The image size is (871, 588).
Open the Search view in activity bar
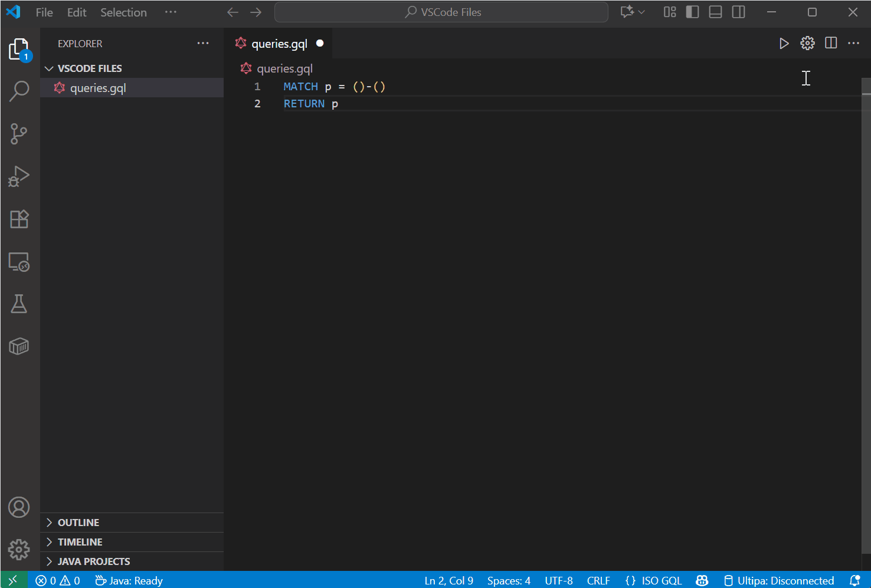click(19, 91)
